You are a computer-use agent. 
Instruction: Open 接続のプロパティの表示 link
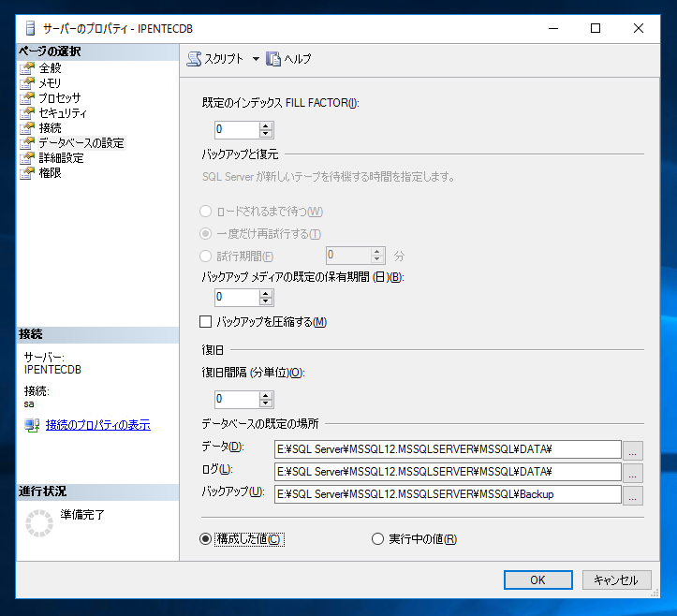tap(98, 425)
